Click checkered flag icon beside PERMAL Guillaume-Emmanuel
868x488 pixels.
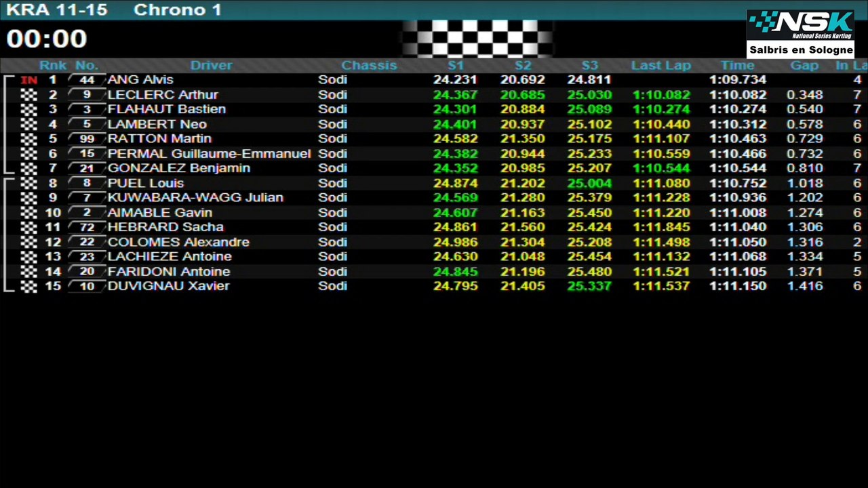click(28, 154)
